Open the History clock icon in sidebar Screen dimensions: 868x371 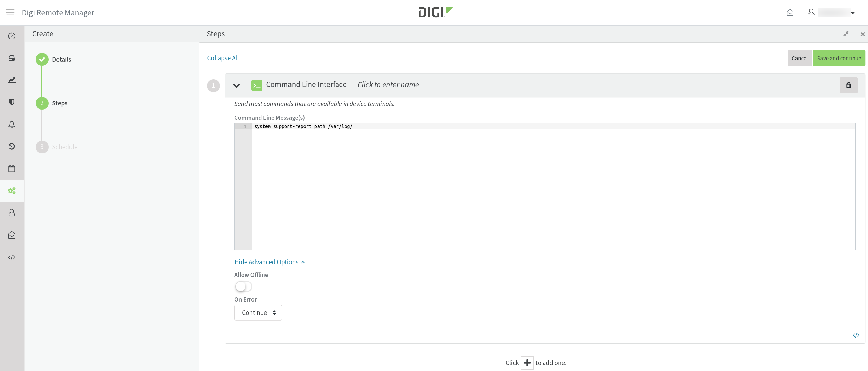pos(12,146)
